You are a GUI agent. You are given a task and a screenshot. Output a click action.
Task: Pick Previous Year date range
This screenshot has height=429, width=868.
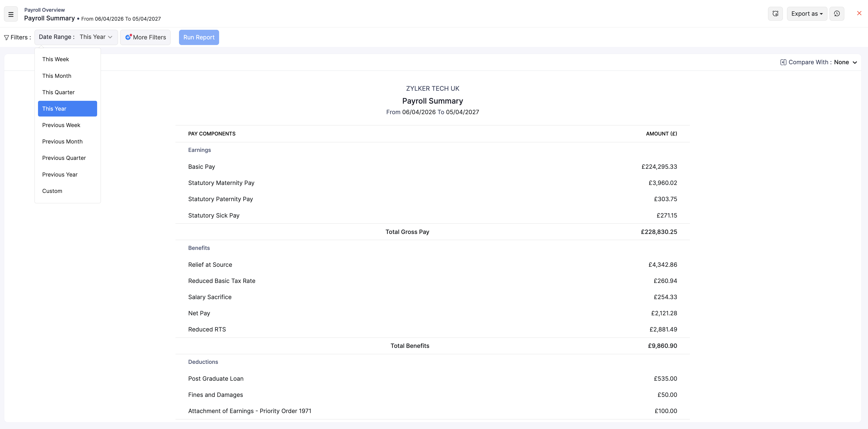point(67,174)
